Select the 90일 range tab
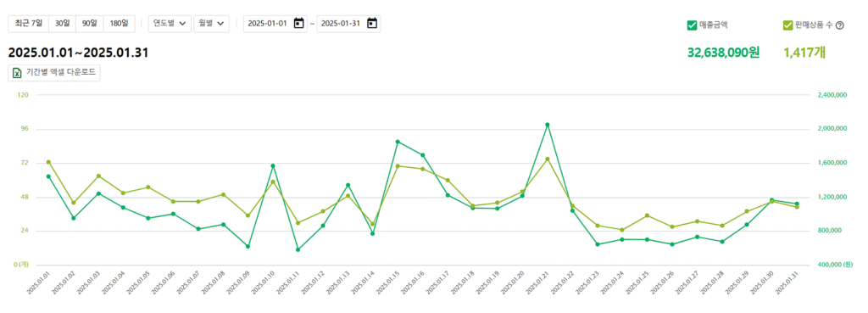This screenshot has width=868, height=313. (x=90, y=23)
